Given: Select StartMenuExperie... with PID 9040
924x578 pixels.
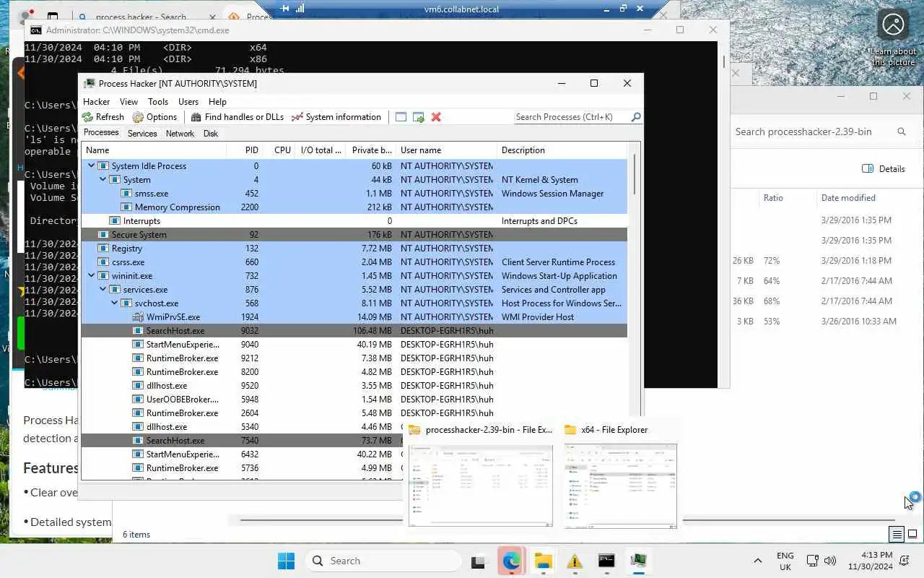Looking at the screenshot, I should coord(354,345).
